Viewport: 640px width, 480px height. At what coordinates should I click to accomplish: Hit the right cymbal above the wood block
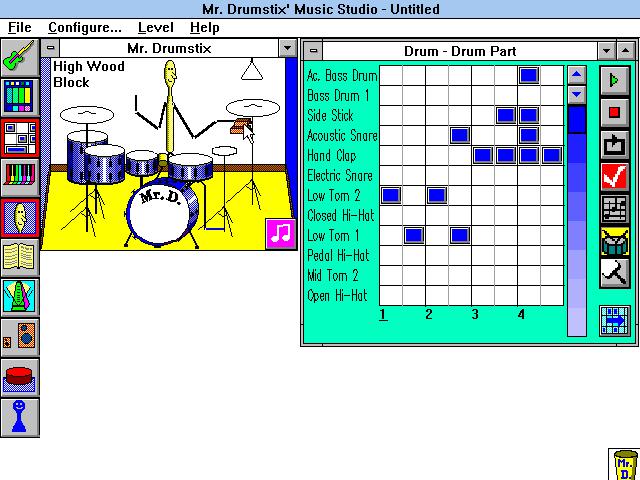[253, 108]
